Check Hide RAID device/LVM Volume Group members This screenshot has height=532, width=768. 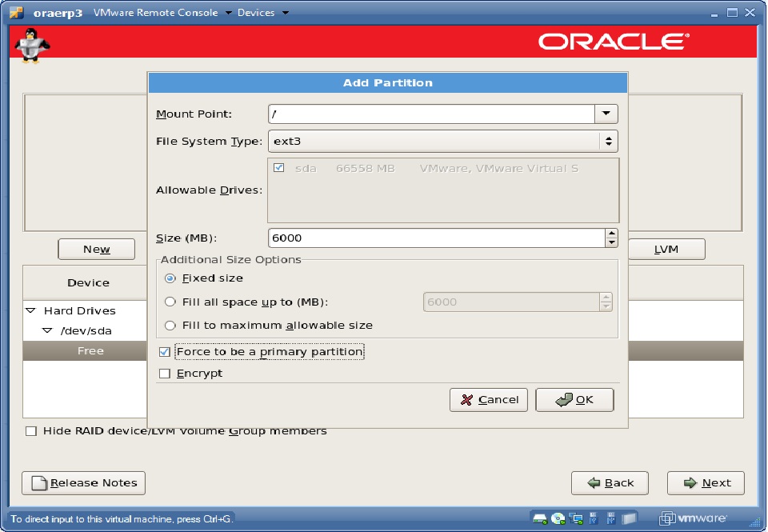(x=31, y=431)
